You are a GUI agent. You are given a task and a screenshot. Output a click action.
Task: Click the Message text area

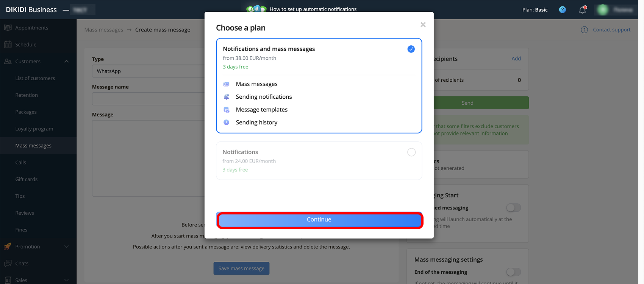click(x=148, y=158)
